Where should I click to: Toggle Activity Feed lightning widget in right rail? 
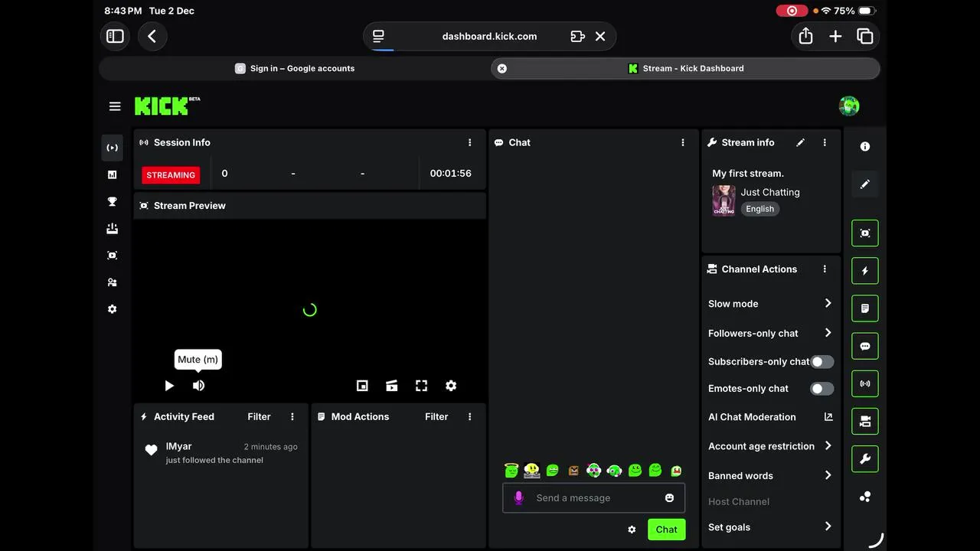(865, 271)
